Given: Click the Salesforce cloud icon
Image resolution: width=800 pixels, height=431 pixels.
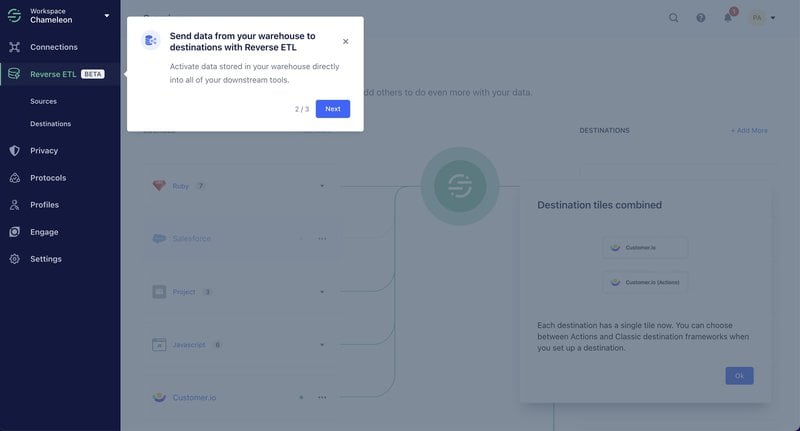Looking at the screenshot, I should pyautogui.click(x=159, y=239).
